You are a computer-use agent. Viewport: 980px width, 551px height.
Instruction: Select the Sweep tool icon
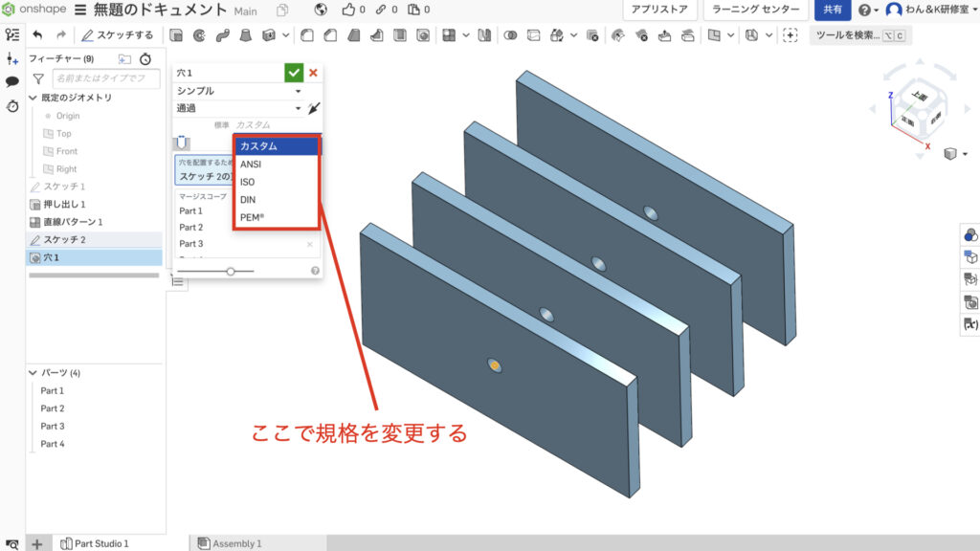click(x=222, y=35)
